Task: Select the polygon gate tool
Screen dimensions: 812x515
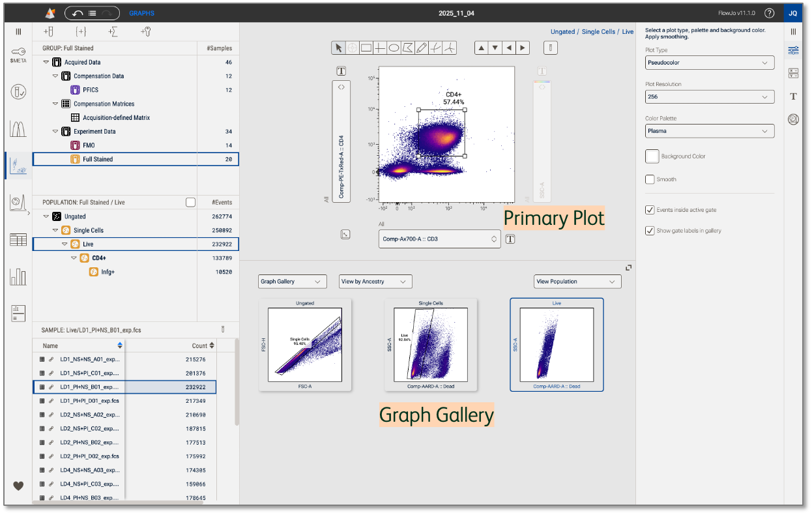Action: pyautogui.click(x=407, y=48)
